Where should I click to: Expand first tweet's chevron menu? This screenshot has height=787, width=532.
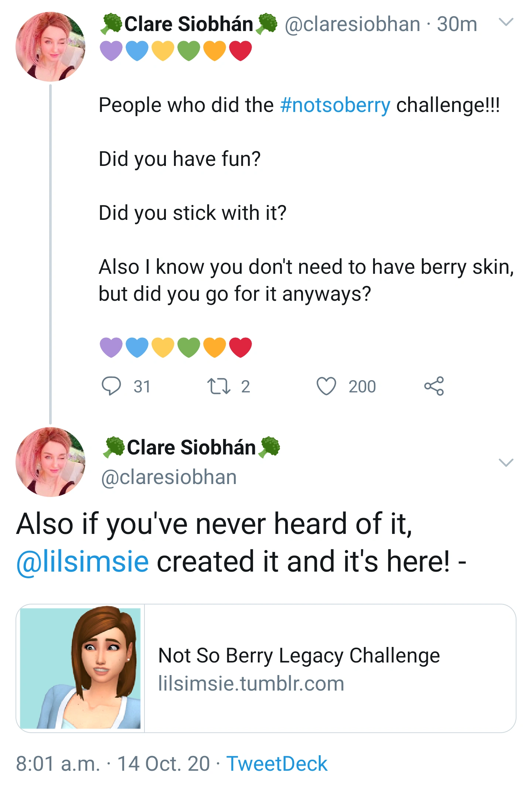pyautogui.click(x=506, y=22)
